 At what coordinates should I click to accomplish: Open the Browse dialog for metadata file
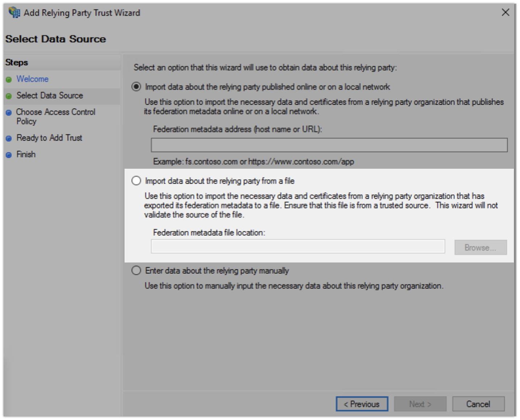[480, 247]
